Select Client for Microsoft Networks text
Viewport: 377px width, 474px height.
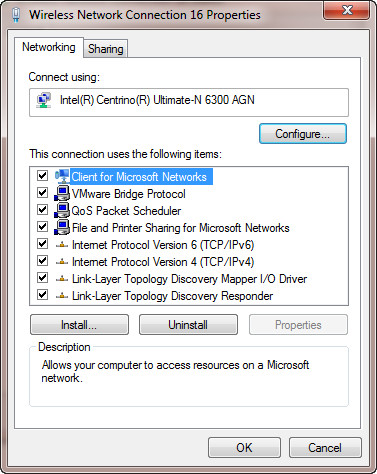pyautogui.click(x=139, y=177)
